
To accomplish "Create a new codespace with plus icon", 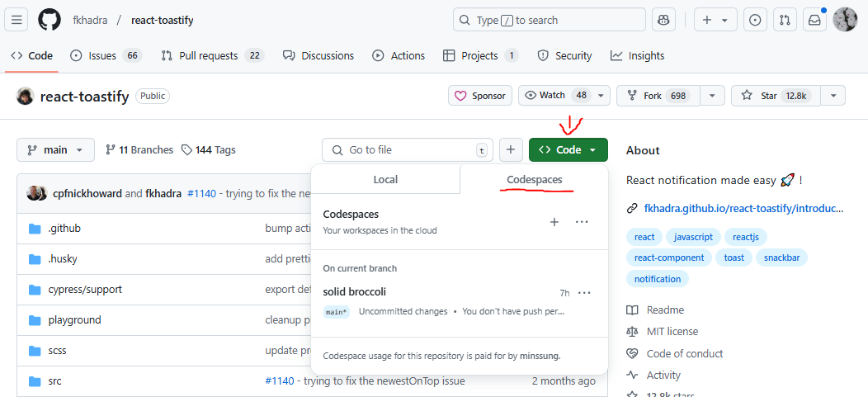I will (554, 222).
